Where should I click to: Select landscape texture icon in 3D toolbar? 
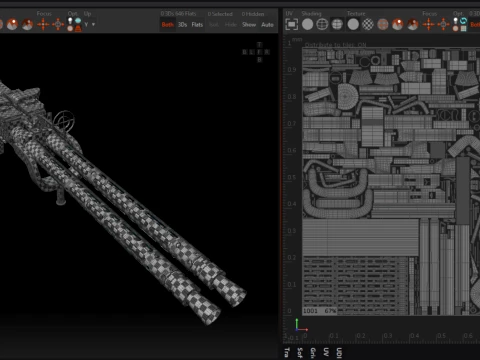pyautogui.click(x=12, y=24)
